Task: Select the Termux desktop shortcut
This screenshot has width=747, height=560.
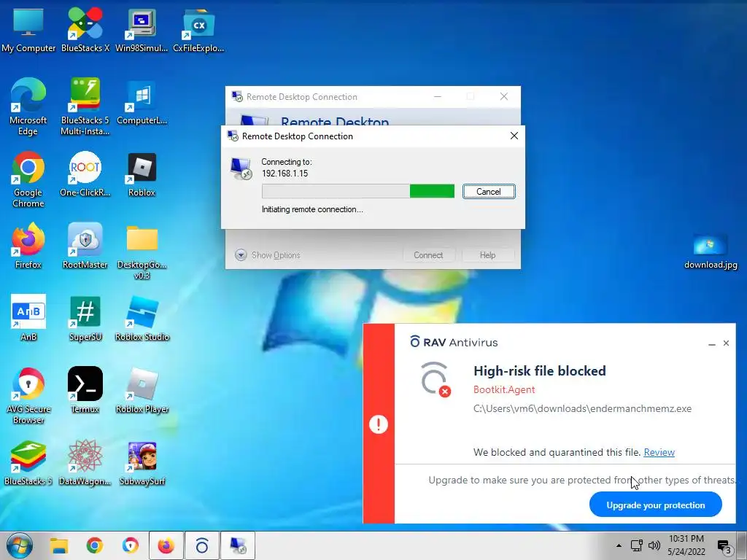Action: (x=85, y=391)
